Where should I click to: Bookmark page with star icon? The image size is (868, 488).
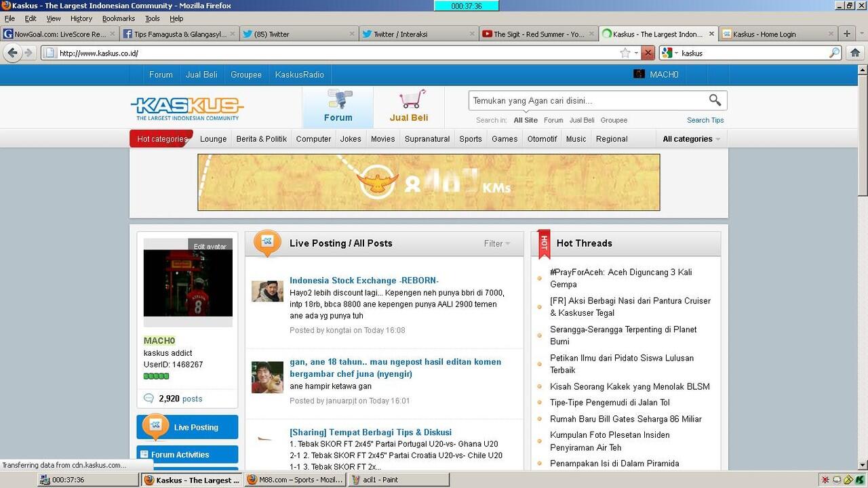(x=625, y=53)
